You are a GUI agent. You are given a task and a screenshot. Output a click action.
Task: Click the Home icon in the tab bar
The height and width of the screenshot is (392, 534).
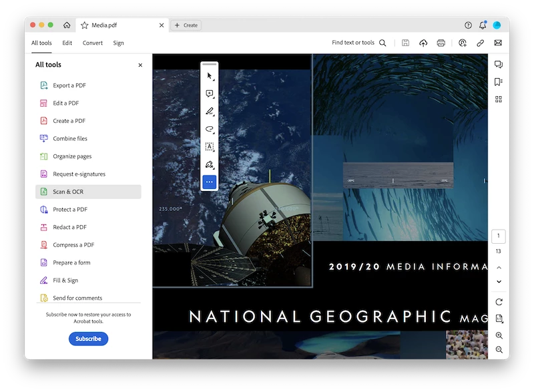[x=67, y=25]
